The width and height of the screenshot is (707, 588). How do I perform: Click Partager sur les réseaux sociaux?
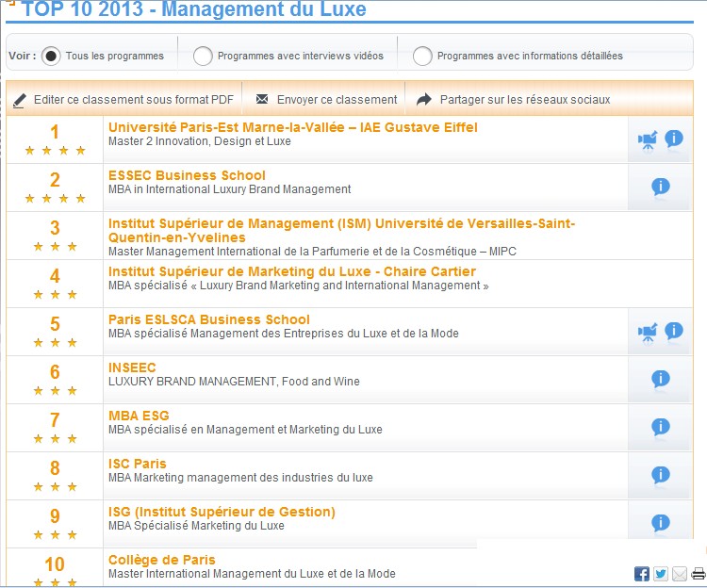coord(525,100)
